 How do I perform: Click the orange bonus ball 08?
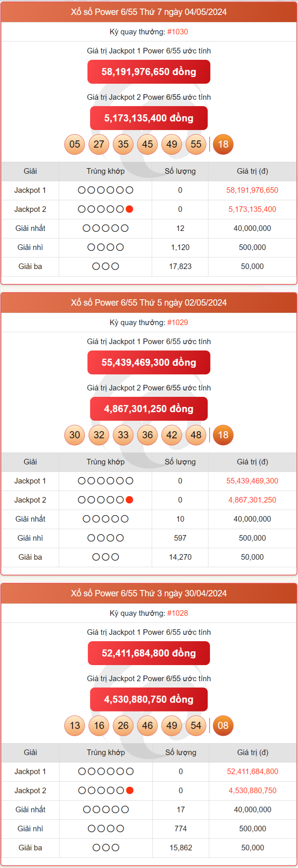pyautogui.click(x=223, y=726)
